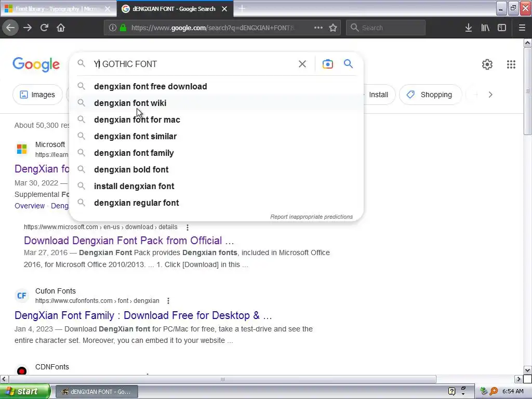The height and width of the screenshot is (399, 532).
Task: Focus the browser address bar URL
Action: [212, 28]
